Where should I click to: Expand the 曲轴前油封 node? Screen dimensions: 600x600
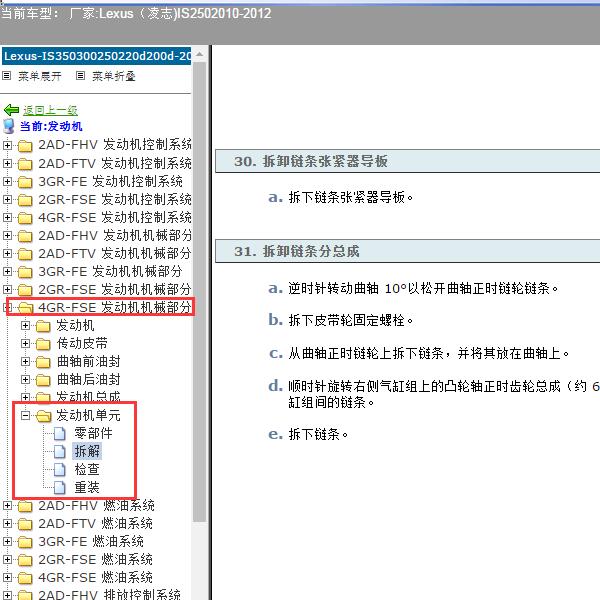click(x=25, y=362)
